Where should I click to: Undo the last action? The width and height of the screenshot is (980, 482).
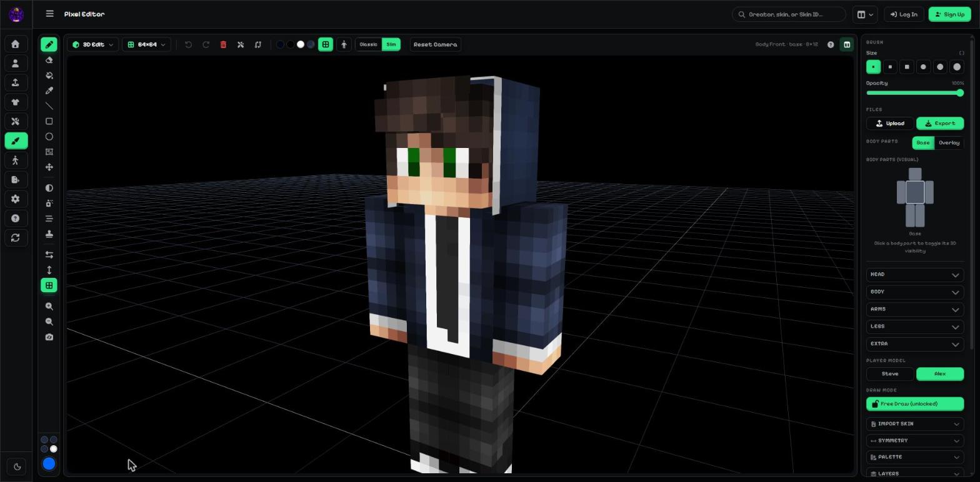click(x=188, y=44)
